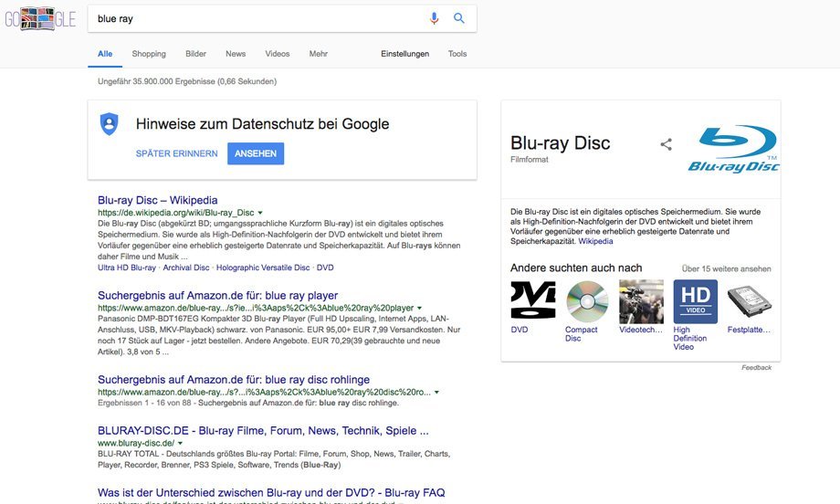Screen dimensions: 840x504
Task: Open Blu-ray Disc – Wikipedia result
Action: point(157,200)
